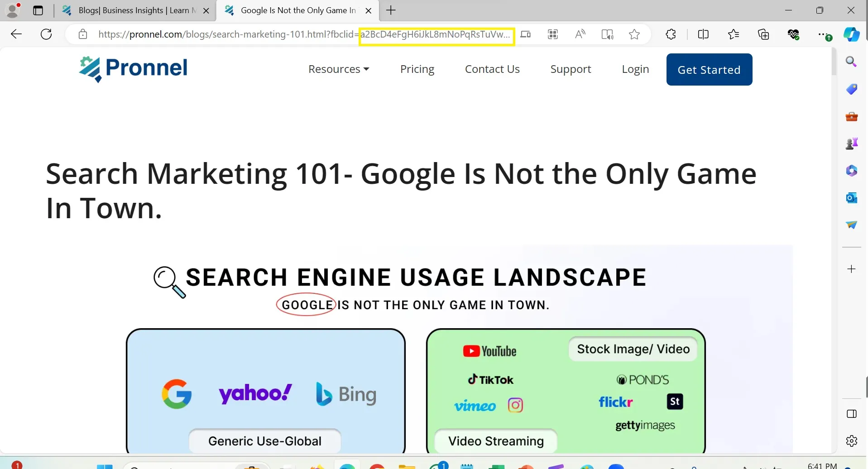868x469 pixels.
Task: Reload the current page
Action: click(x=46, y=34)
